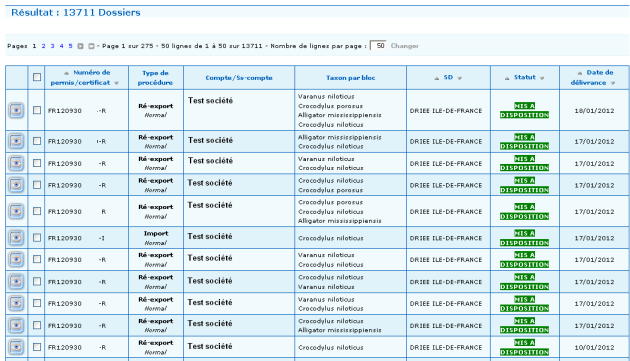Check the box for the 18/01/2012 dossier
The height and width of the screenshot is (361, 630).
pos(37,110)
